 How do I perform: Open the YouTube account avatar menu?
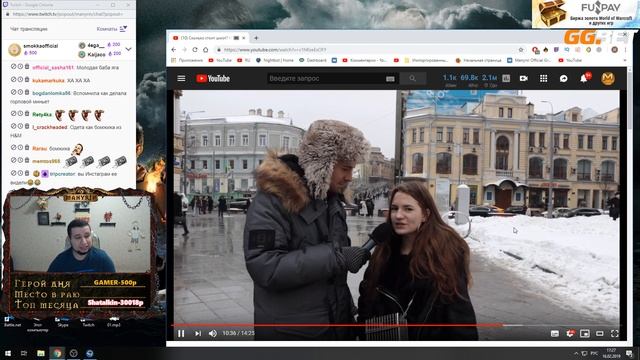608,78
